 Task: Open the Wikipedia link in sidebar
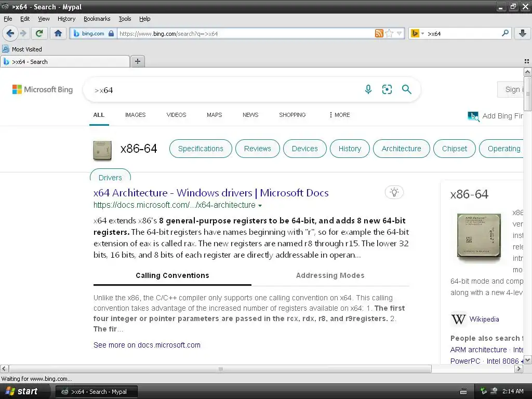484,320
